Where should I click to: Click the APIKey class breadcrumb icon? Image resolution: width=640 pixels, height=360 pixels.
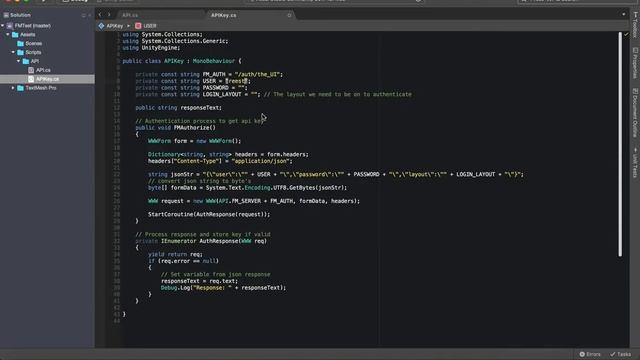[x=101, y=26]
